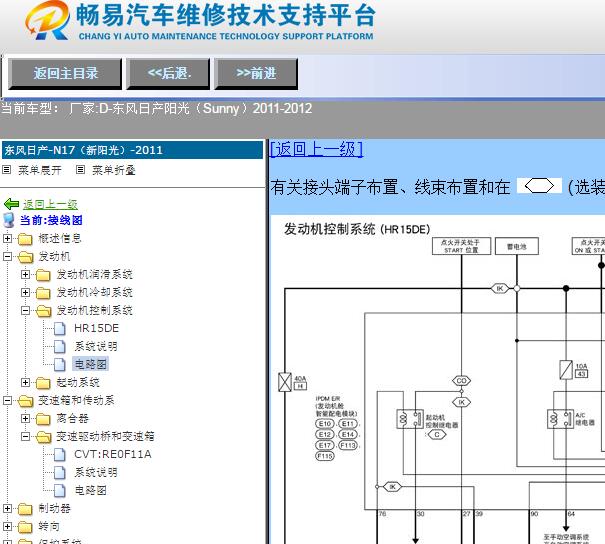Select the 离合器 folder label
This screenshot has height=544, width=605.
(x=73, y=418)
